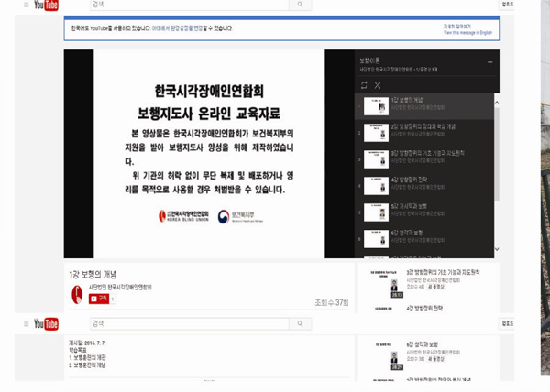Click the subscriber count next to 구독
The image size is (550, 392).
113,299
